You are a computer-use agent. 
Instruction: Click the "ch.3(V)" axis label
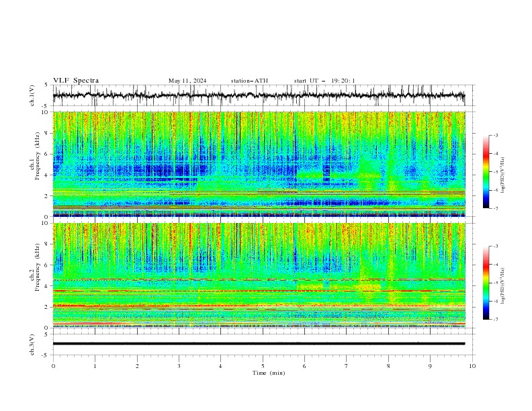coord(32,345)
